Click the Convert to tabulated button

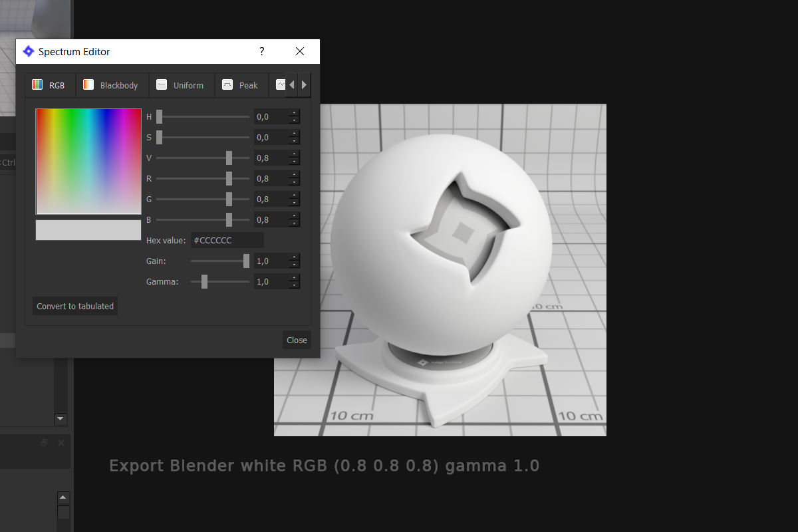point(75,306)
